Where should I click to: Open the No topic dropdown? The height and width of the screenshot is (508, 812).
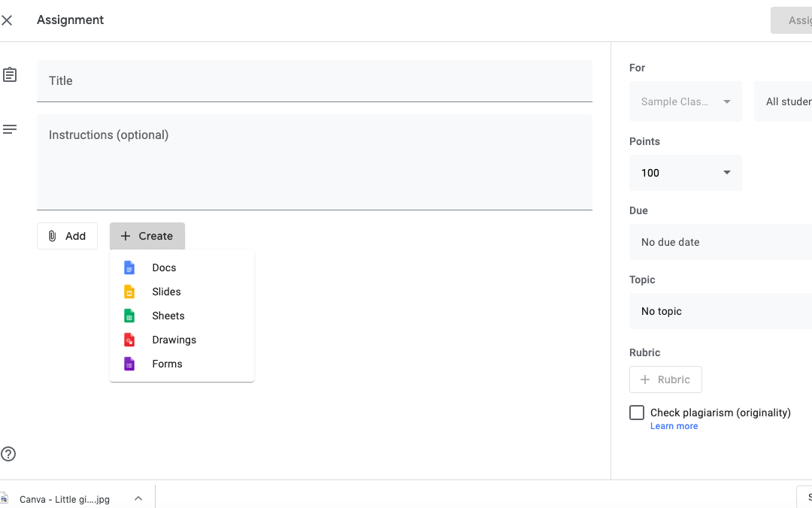tap(720, 311)
